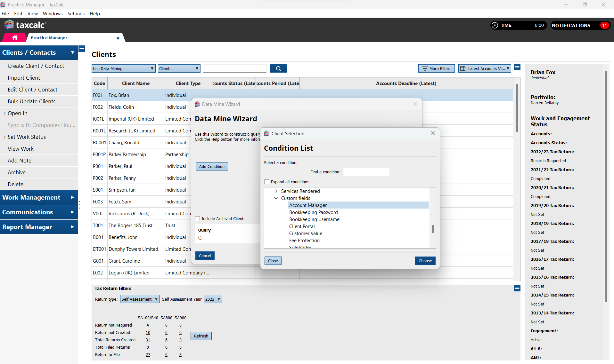Viewport: 614px width, 364px height.
Task: Expand the Services Rendered tree node
Action: click(x=276, y=191)
